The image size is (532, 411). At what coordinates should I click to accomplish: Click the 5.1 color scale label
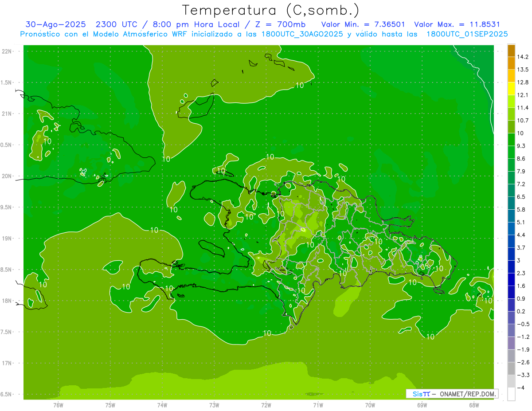click(521, 222)
